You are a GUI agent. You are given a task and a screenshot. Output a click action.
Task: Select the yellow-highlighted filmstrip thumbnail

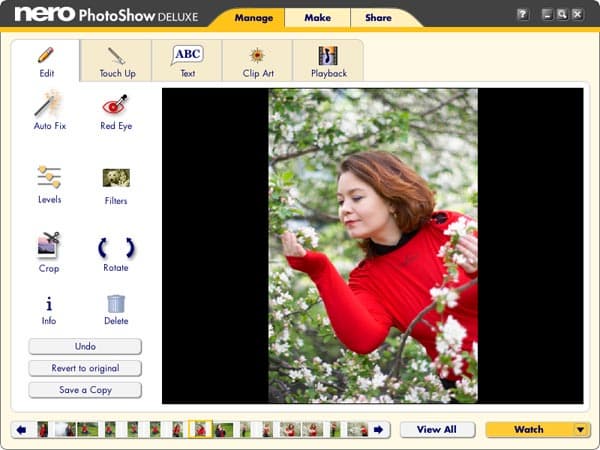click(x=200, y=429)
